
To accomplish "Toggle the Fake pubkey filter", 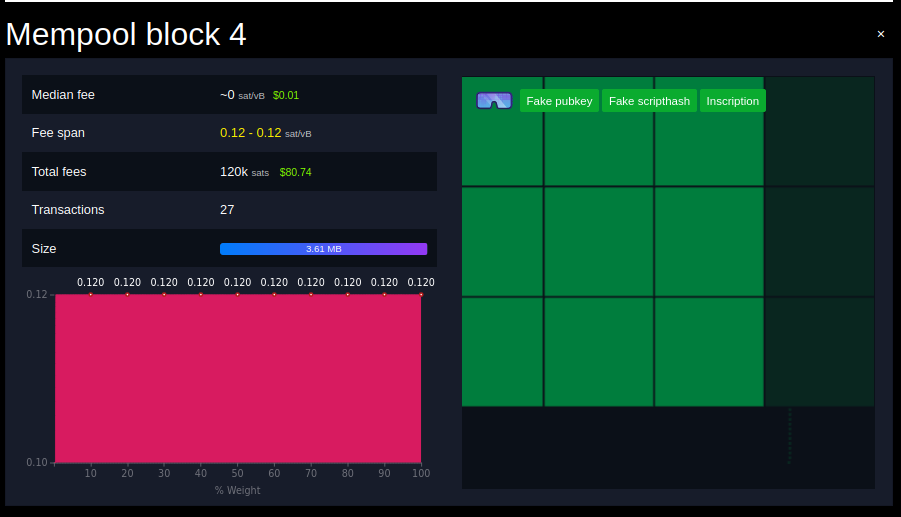I will click(x=559, y=101).
